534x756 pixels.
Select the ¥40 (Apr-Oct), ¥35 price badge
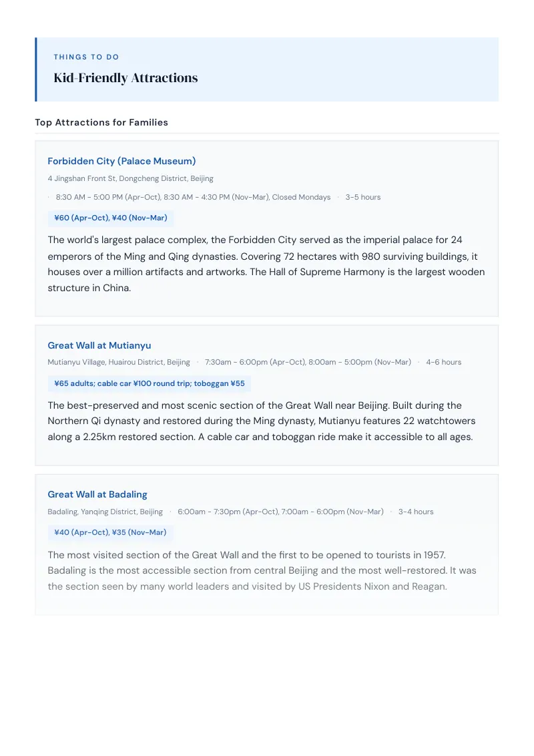pyautogui.click(x=110, y=532)
